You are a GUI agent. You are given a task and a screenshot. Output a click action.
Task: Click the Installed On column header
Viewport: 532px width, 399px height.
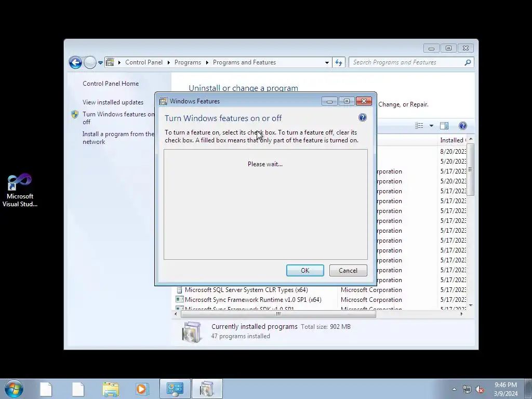[x=453, y=140]
